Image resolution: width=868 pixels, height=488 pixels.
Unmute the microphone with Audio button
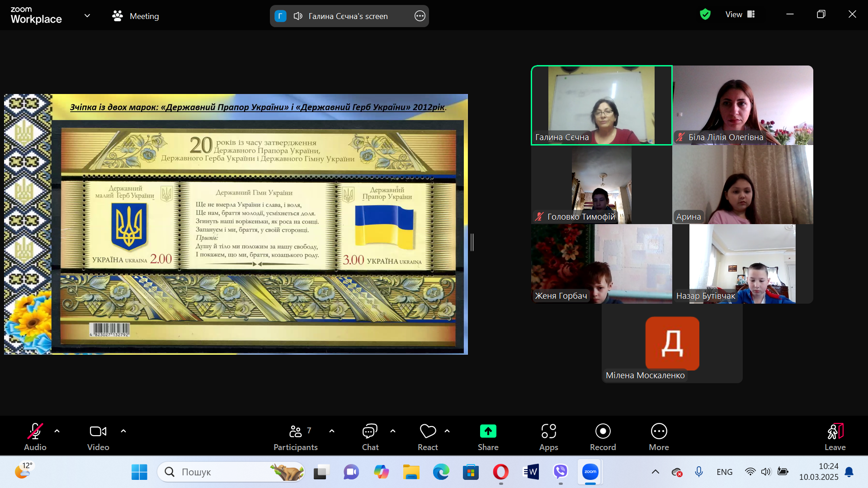point(35,436)
